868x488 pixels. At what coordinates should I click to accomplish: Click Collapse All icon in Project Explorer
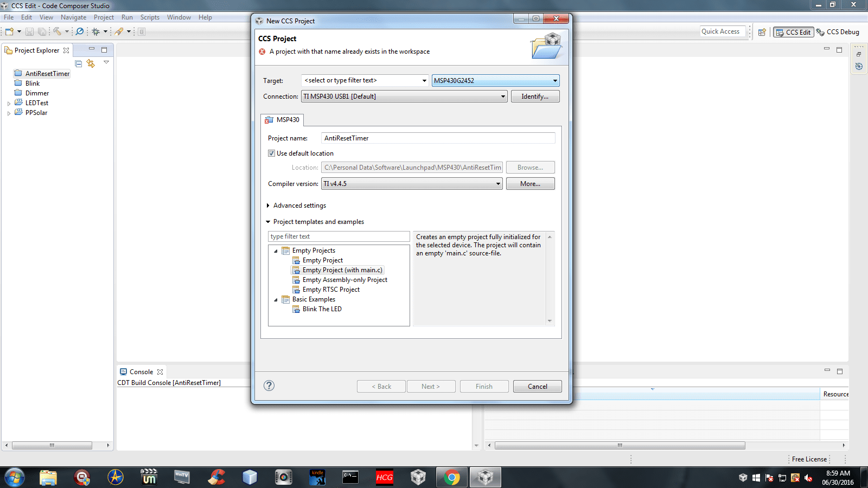tap(79, 63)
